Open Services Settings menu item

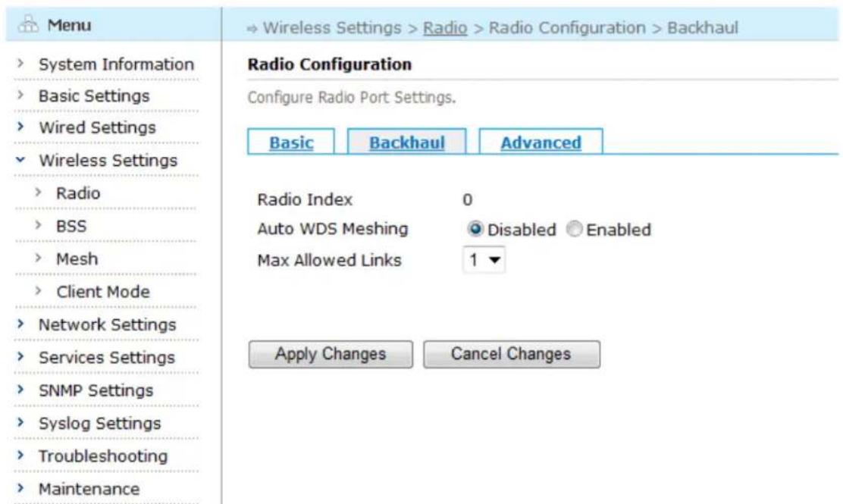coord(106,358)
